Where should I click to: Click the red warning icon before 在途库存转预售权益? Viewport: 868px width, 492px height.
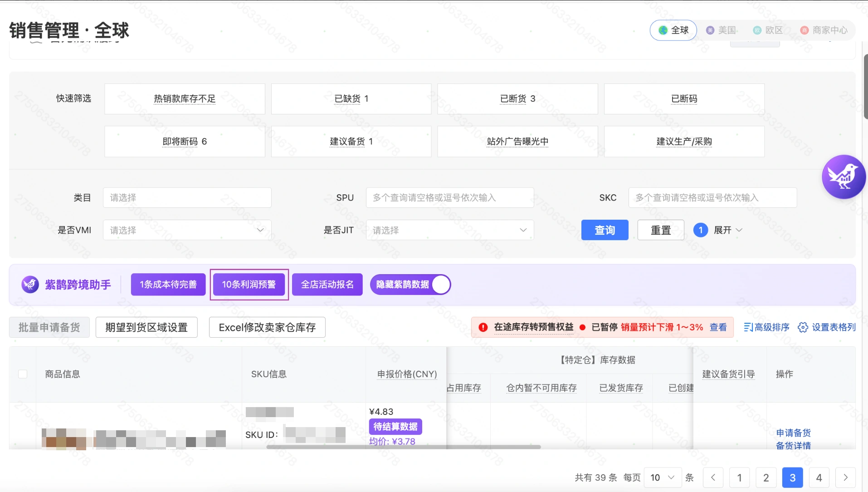pyautogui.click(x=483, y=327)
